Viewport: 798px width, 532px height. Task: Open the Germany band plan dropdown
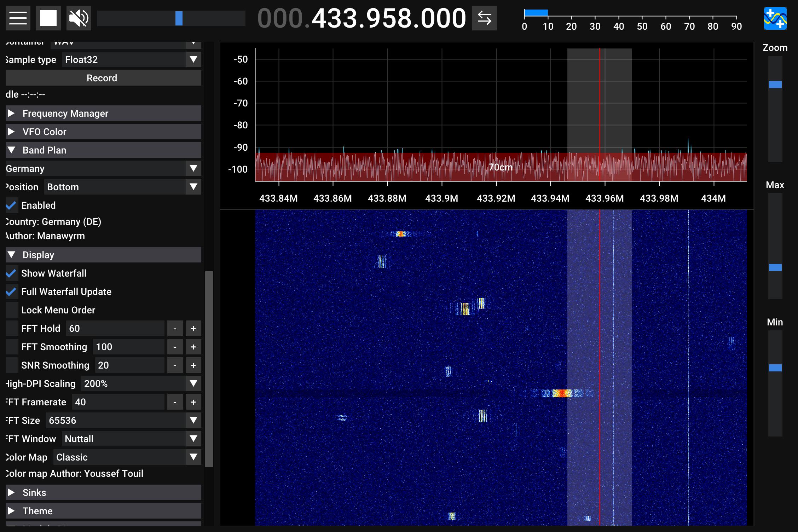(103, 168)
